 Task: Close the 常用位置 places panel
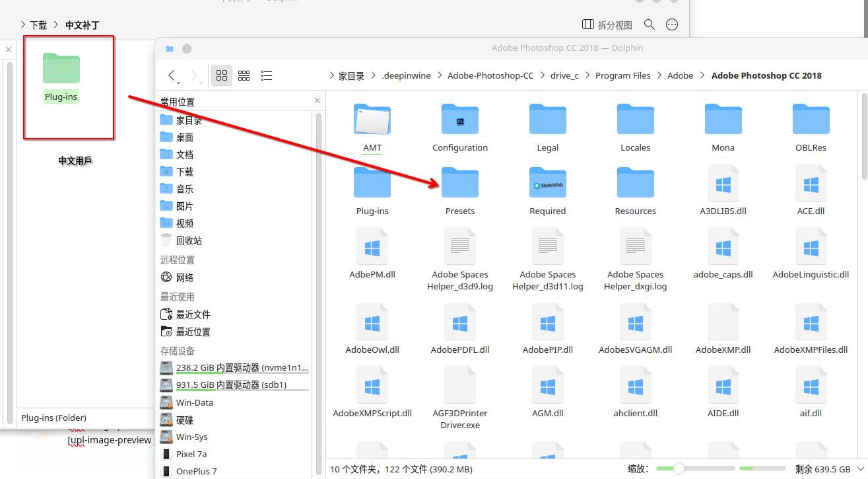click(x=317, y=101)
